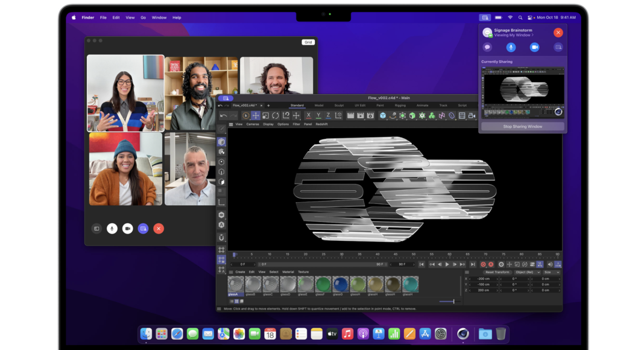
Task: Toggle Autokeying red A button
Action: pyautogui.click(x=491, y=264)
